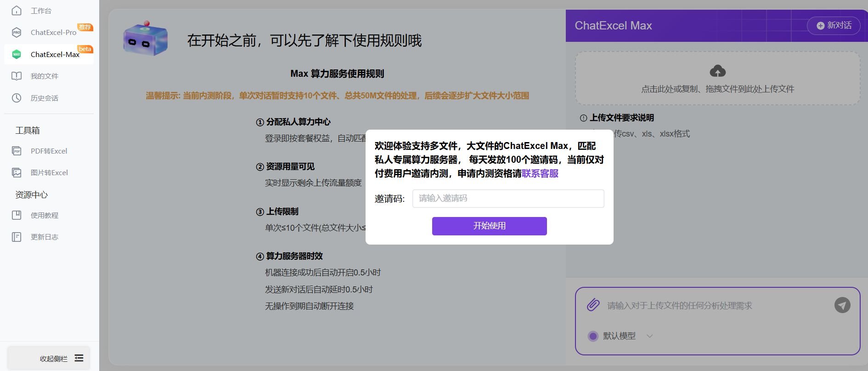
Task: Open the 工作台 sidebar item
Action: (41, 11)
